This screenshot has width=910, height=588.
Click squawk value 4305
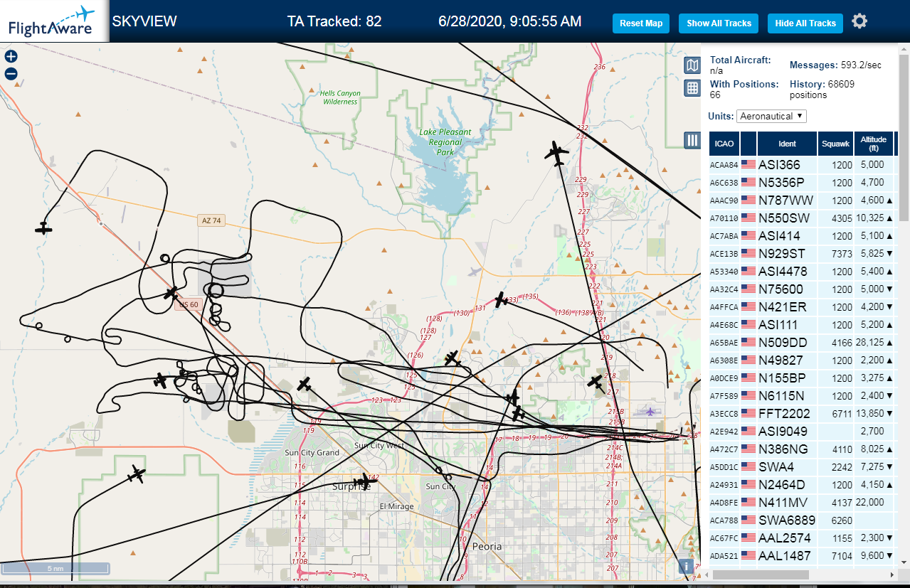pos(842,218)
